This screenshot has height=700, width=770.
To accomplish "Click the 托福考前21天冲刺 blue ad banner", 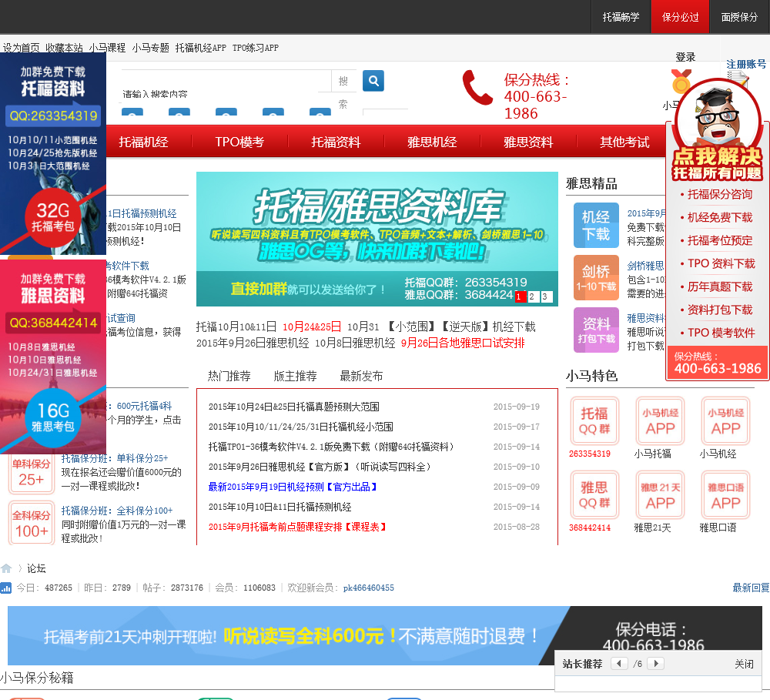I will tap(384, 635).
